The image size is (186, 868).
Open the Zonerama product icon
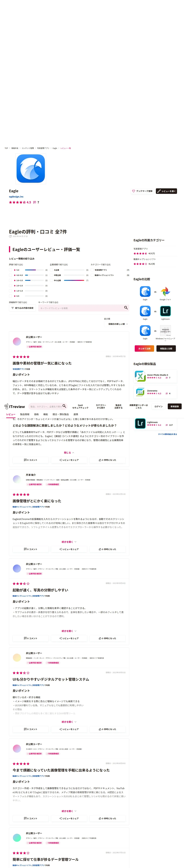point(140,392)
